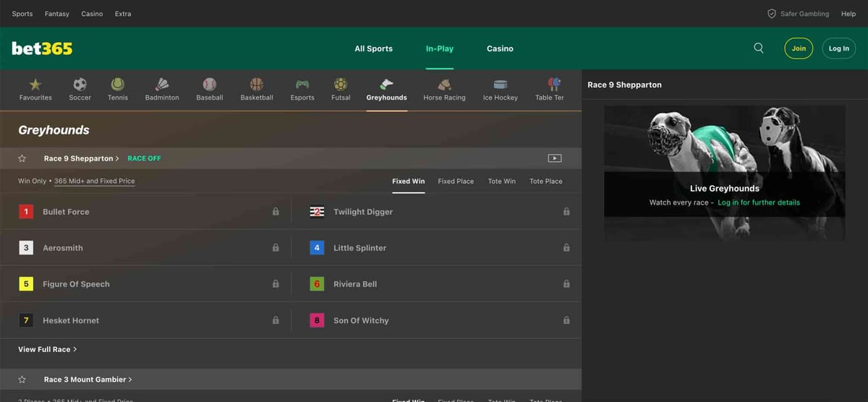868x402 pixels.
Task: Click lock icon beside Figure Of Speech
Action: (x=276, y=284)
